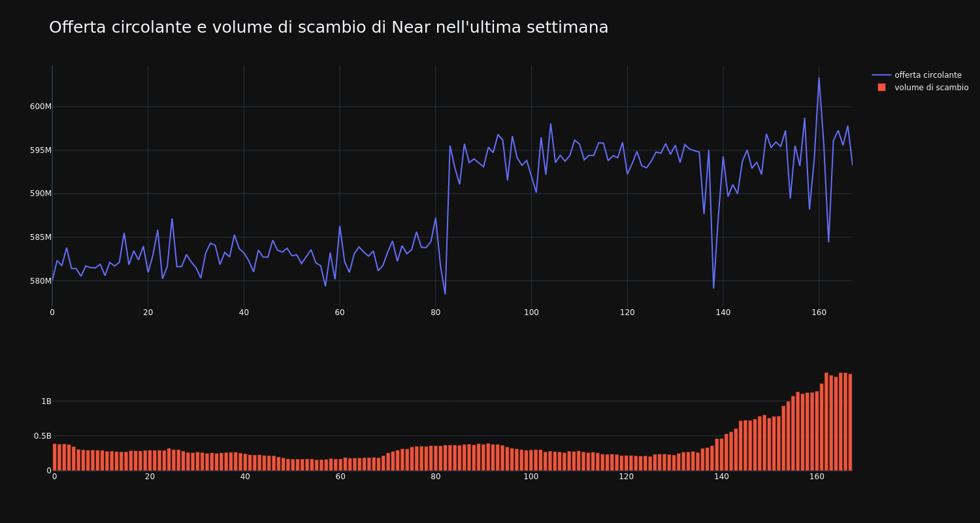
Task: Click the 600M y-axis label
Action: tap(41, 107)
